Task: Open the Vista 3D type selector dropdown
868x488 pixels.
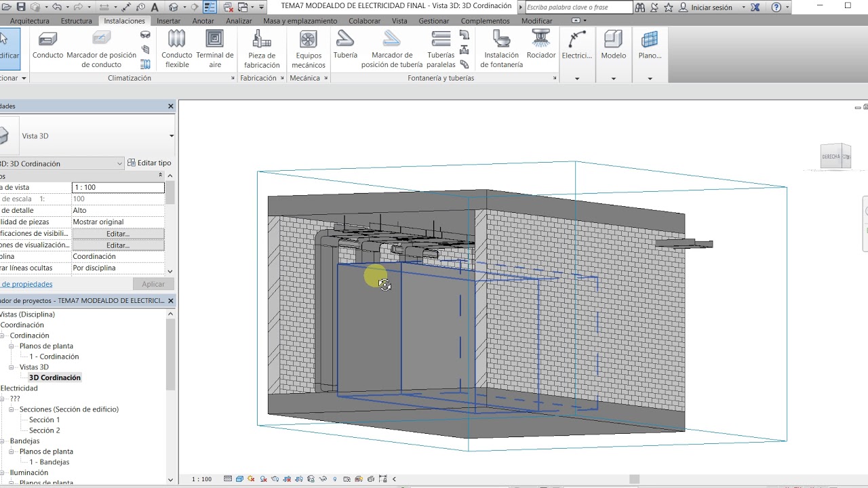Action: 171,136
